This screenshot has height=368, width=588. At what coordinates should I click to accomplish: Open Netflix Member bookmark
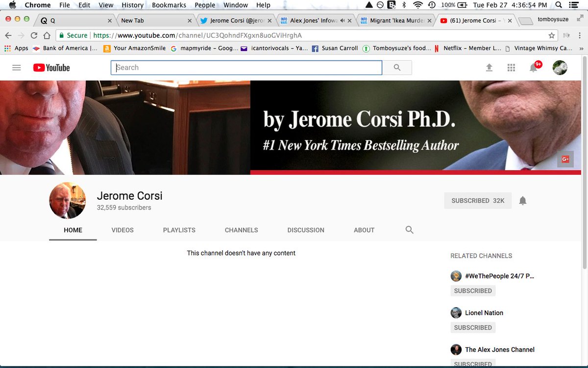467,48
